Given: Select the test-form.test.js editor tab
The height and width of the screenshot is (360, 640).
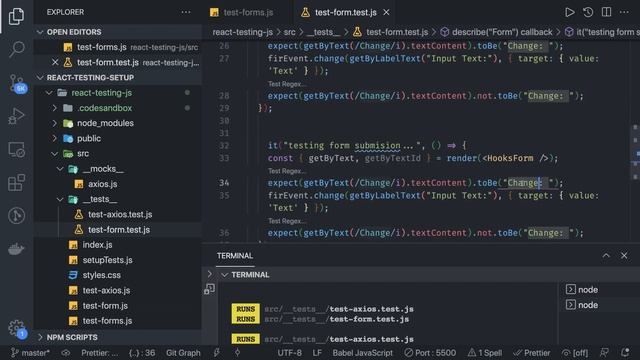Looking at the screenshot, I should (x=345, y=13).
